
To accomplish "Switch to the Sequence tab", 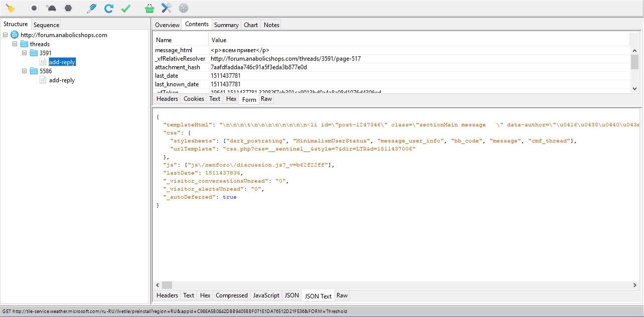I will click(x=46, y=25).
